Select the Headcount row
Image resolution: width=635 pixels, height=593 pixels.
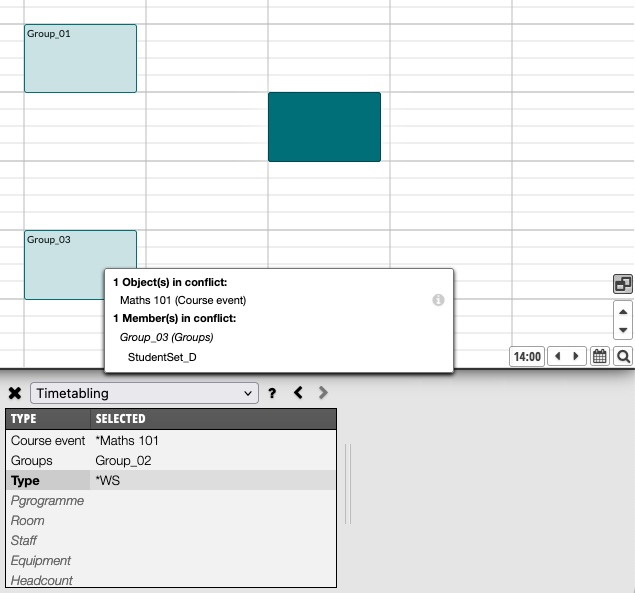point(171,580)
